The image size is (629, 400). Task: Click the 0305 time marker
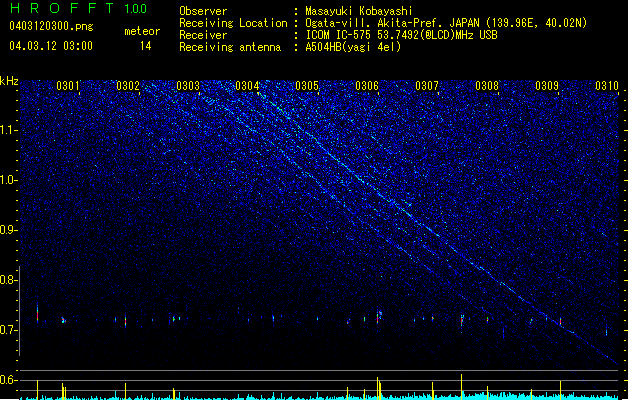pos(307,86)
